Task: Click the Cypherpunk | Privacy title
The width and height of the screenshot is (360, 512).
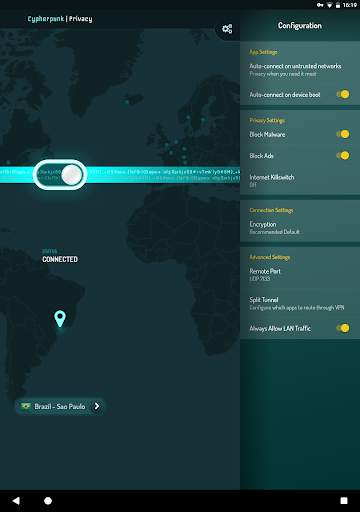Action: coord(60,19)
